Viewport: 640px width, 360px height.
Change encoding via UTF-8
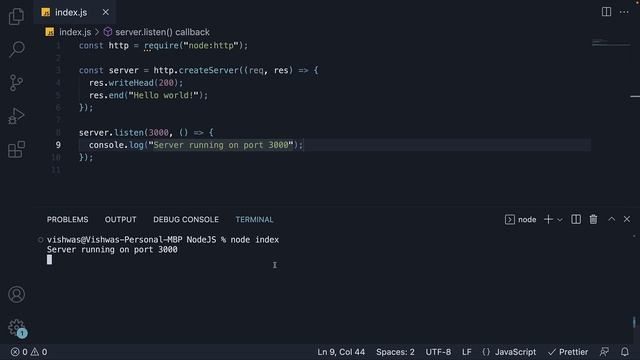tap(438, 352)
